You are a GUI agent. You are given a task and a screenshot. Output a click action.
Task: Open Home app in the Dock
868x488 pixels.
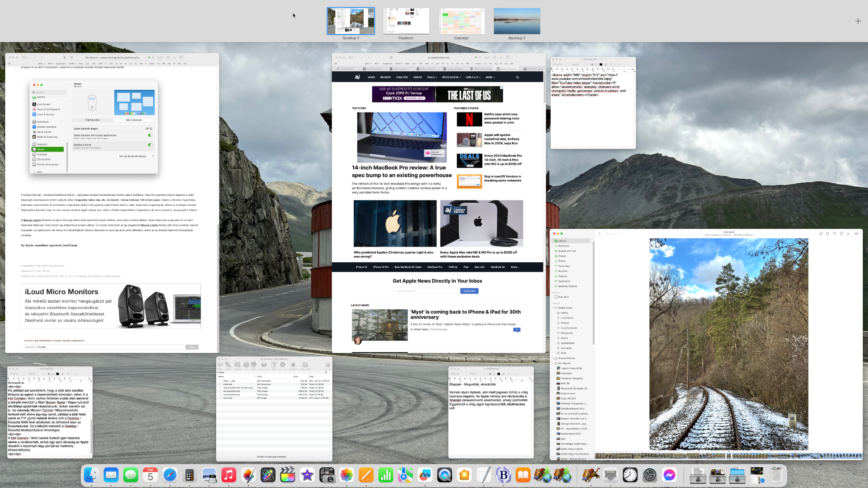(x=464, y=475)
